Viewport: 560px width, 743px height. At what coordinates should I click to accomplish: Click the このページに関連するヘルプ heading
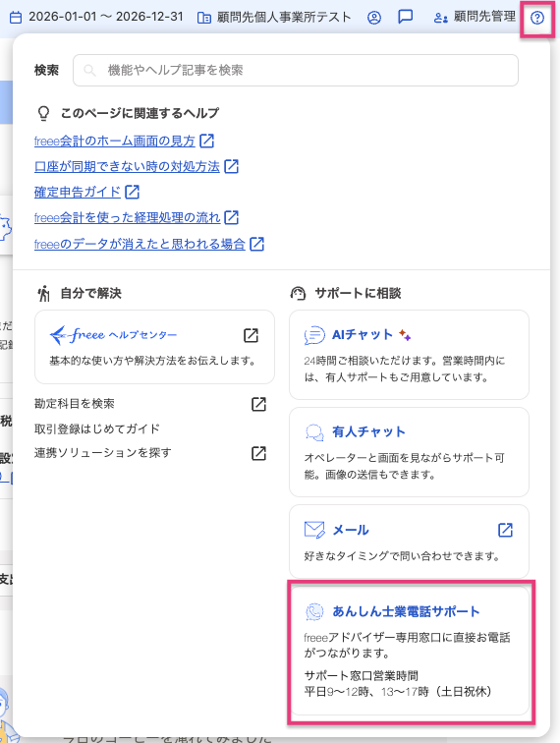pos(140,113)
